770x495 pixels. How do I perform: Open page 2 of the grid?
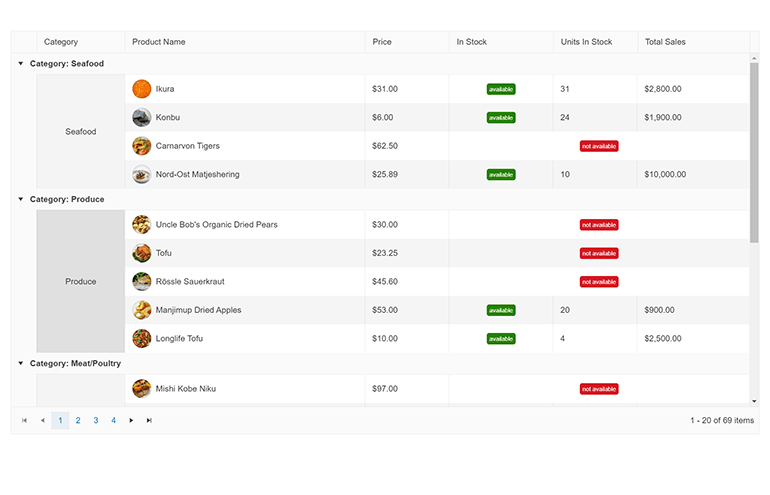pyautogui.click(x=78, y=421)
